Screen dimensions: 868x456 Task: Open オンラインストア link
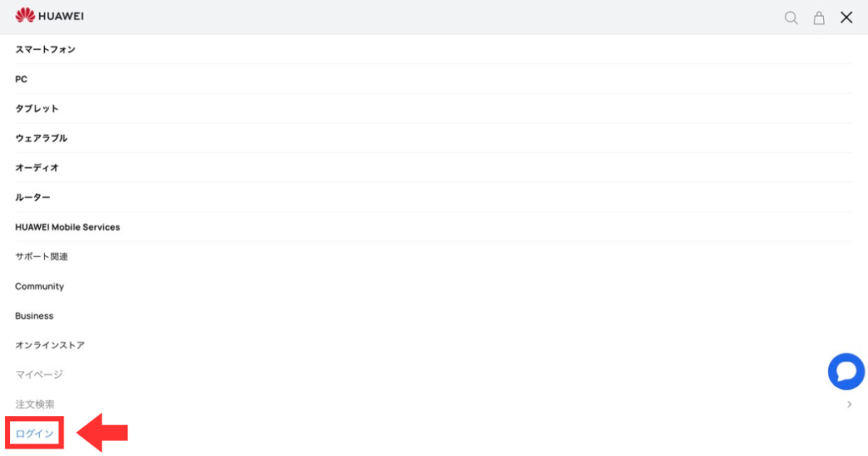coord(50,345)
